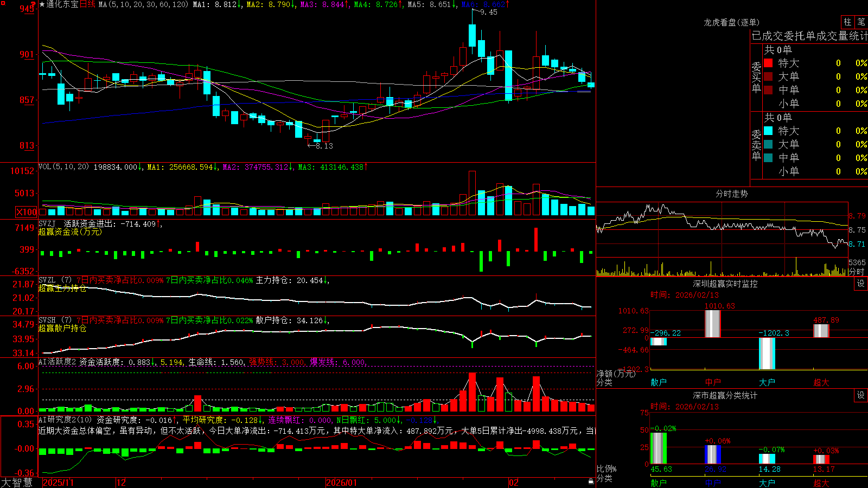Select the 02 month timeline marker
The width and height of the screenshot is (868, 488).
click(514, 483)
